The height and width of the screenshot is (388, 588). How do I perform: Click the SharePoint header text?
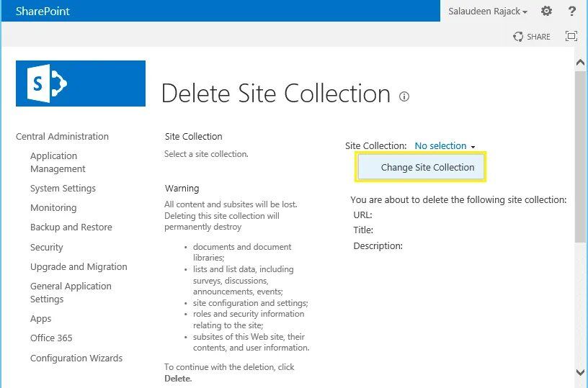(43, 12)
